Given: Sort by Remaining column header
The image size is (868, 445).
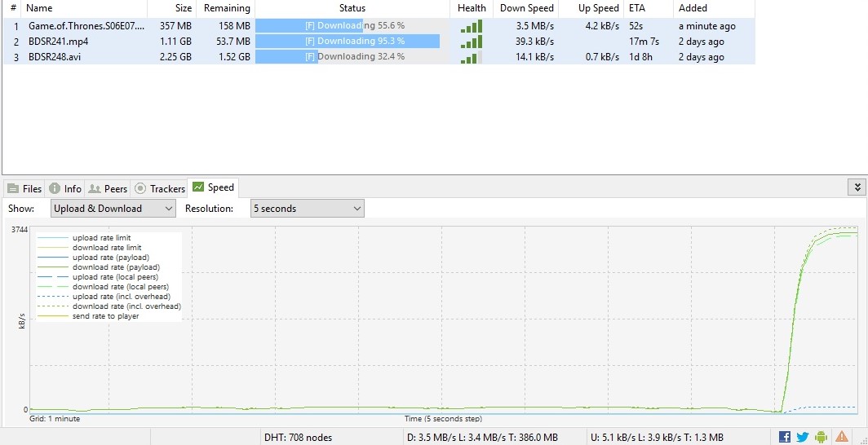Looking at the screenshot, I should (226, 8).
